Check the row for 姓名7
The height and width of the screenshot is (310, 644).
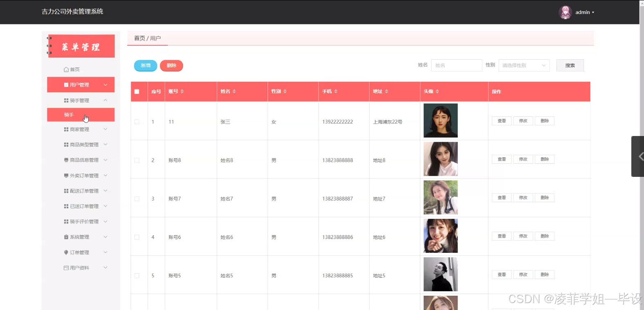coord(137,199)
